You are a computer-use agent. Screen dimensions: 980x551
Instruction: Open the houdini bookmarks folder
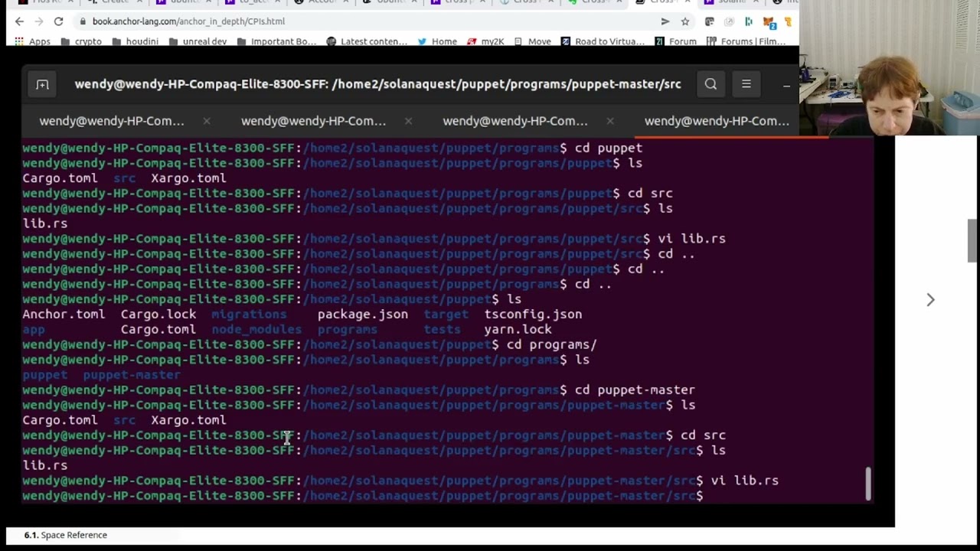(136, 41)
